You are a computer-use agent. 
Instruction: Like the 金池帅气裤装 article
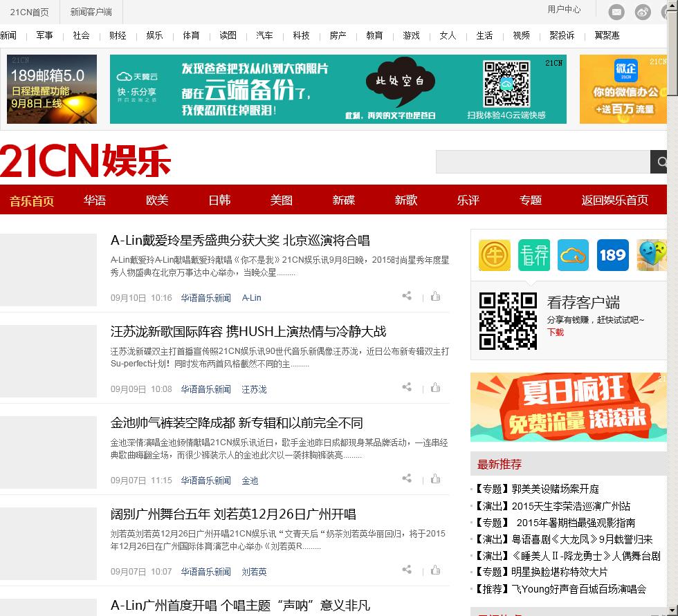click(x=435, y=478)
